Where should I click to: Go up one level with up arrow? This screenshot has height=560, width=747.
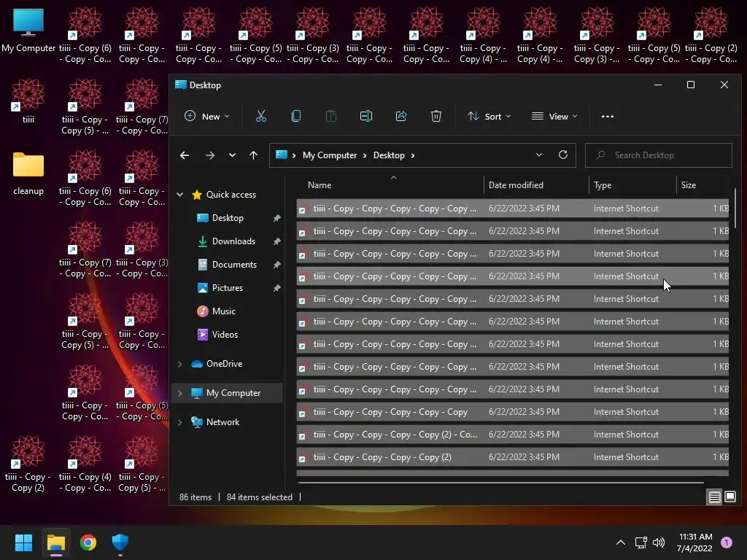click(253, 155)
